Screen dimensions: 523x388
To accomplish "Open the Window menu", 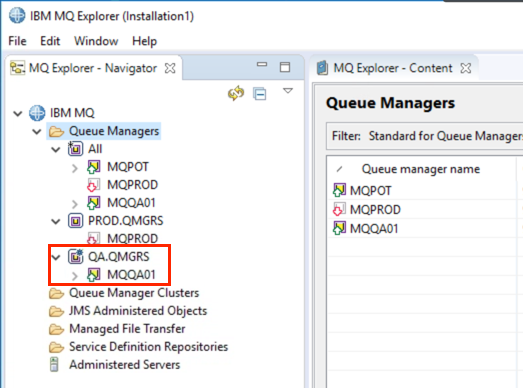I will click(x=96, y=41).
